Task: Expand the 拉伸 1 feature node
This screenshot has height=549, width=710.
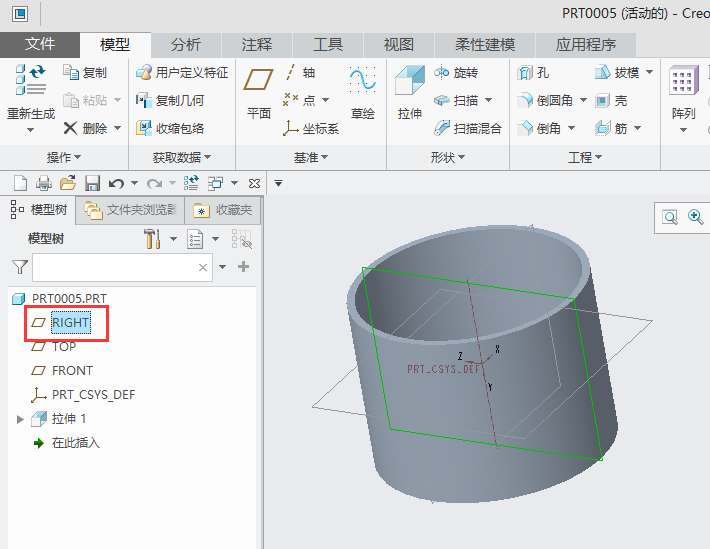Action: [x=20, y=419]
